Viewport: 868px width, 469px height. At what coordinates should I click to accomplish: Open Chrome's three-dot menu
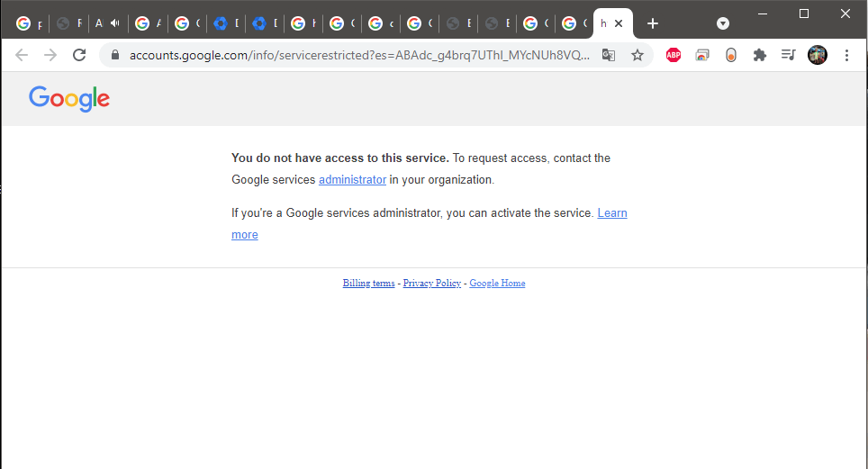click(846, 55)
